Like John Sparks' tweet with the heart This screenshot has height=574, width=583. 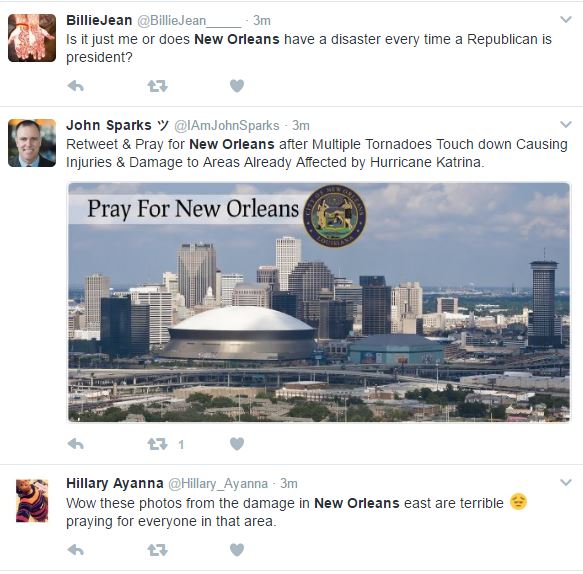pos(237,444)
